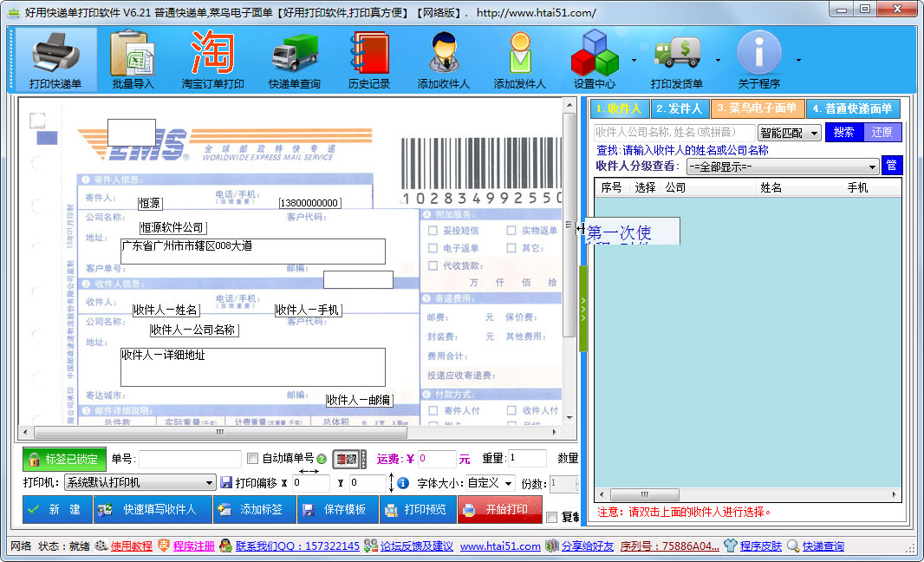The image size is (924, 562).
Task: Click the barcode scanner icon button
Action: point(349,459)
